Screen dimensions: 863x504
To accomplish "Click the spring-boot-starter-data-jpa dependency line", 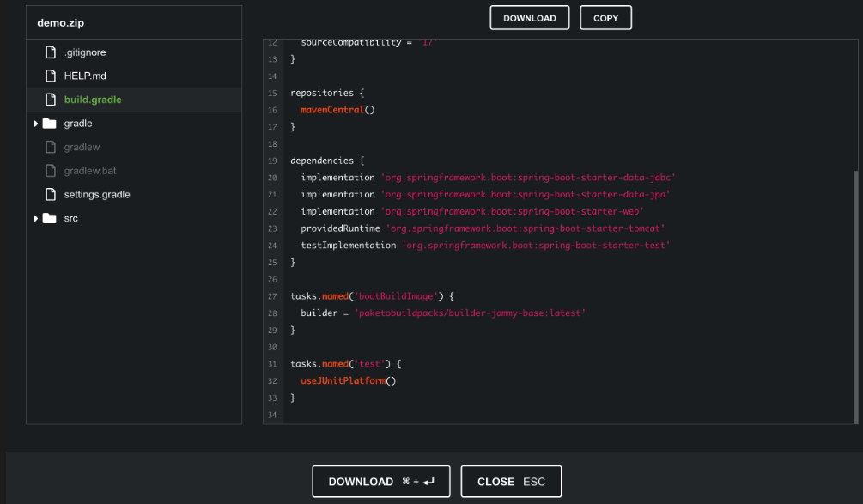I will 485,195.
